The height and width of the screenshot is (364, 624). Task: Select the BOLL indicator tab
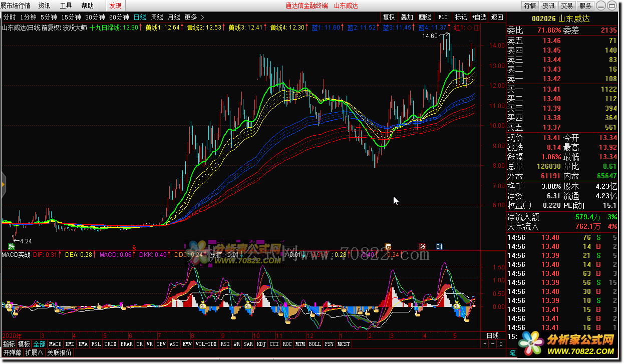(x=315, y=344)
